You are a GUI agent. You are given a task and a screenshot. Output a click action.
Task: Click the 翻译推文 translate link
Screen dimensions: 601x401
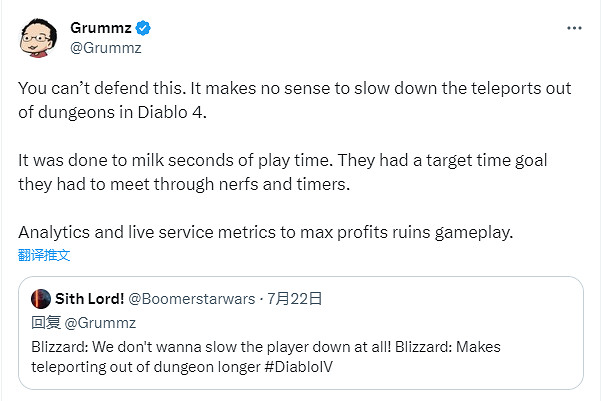pos(44,255)
